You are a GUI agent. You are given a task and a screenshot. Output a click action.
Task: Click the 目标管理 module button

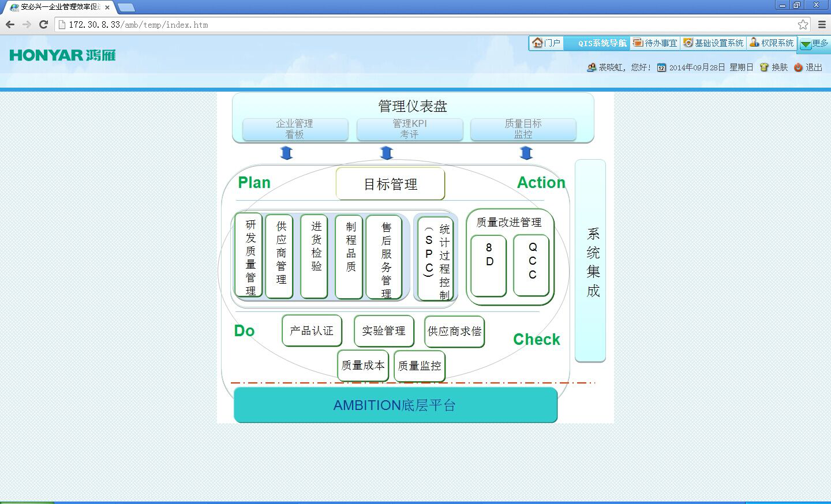point(390,184)
